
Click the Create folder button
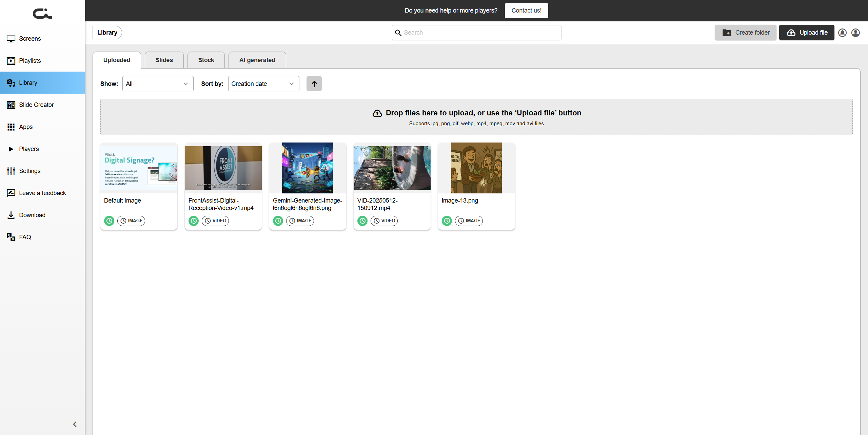(x=745, y=33)
